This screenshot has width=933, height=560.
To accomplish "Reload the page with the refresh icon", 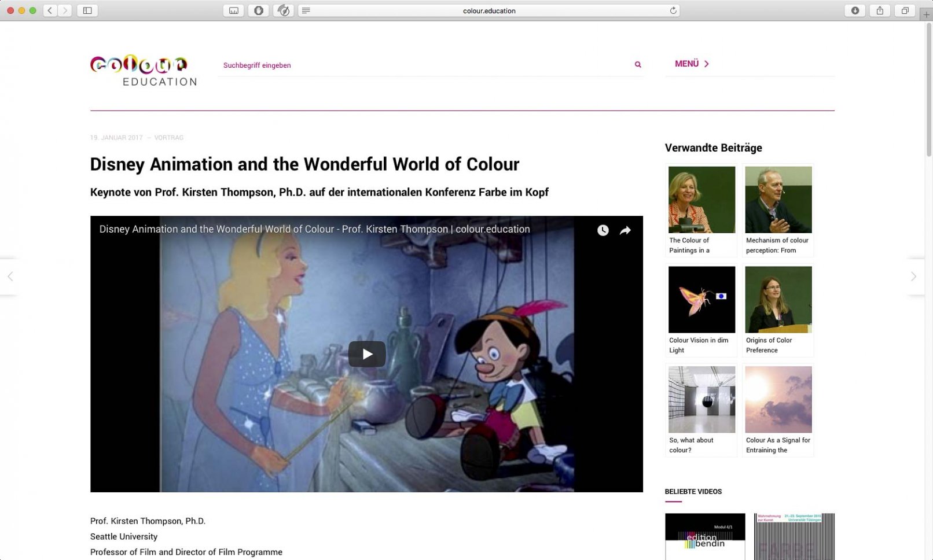I will pos(673,10).
